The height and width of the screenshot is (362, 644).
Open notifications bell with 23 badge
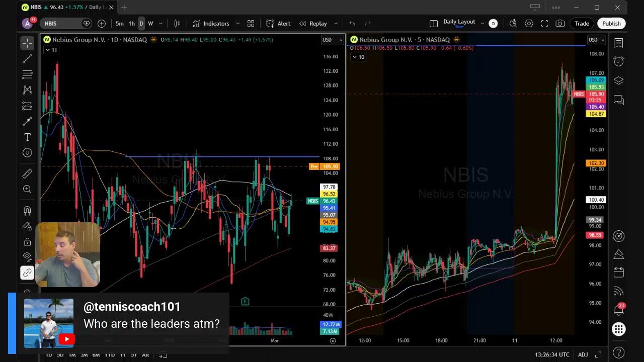coord(619,310)
